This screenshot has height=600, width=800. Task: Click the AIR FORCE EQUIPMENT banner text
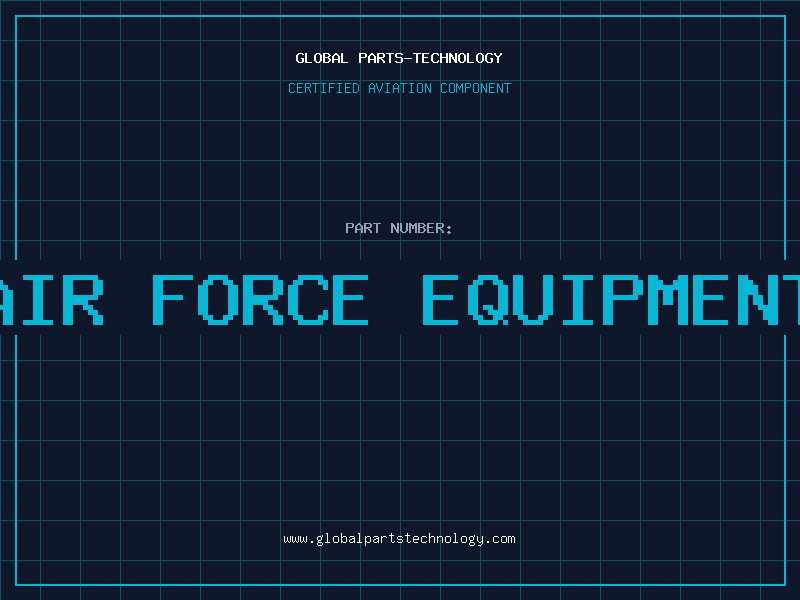click(x=400, y=300)
